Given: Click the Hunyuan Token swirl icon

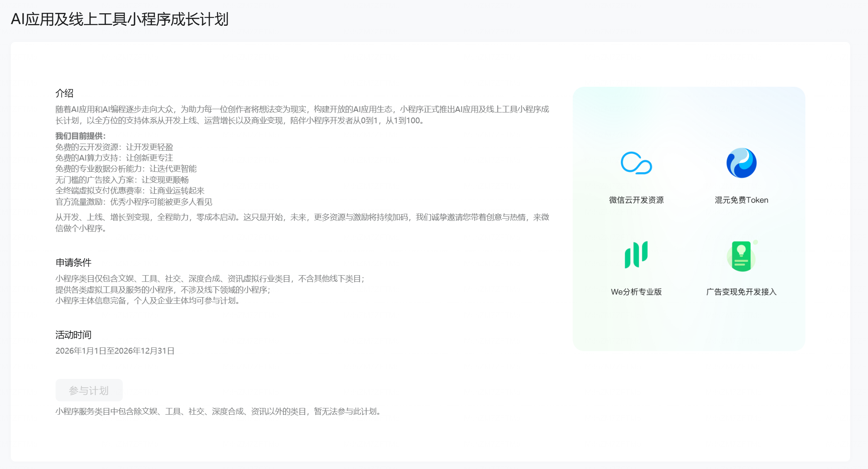Looking at the screenshot, I should pos(741,163).
